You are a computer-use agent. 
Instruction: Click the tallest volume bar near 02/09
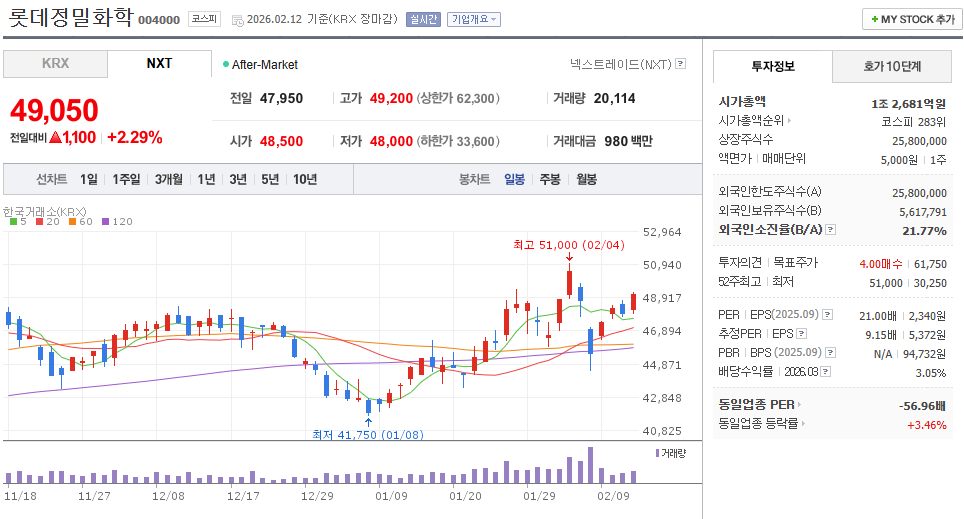click(591, 465)
